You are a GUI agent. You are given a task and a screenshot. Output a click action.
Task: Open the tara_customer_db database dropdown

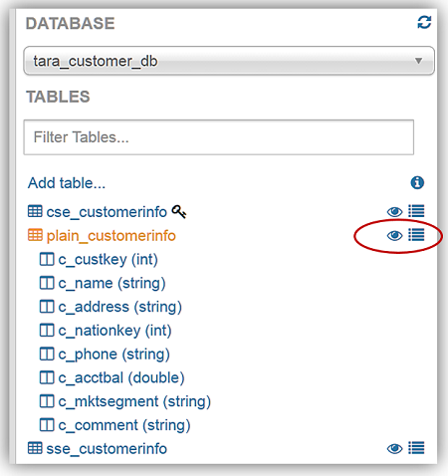click(229, 61)
